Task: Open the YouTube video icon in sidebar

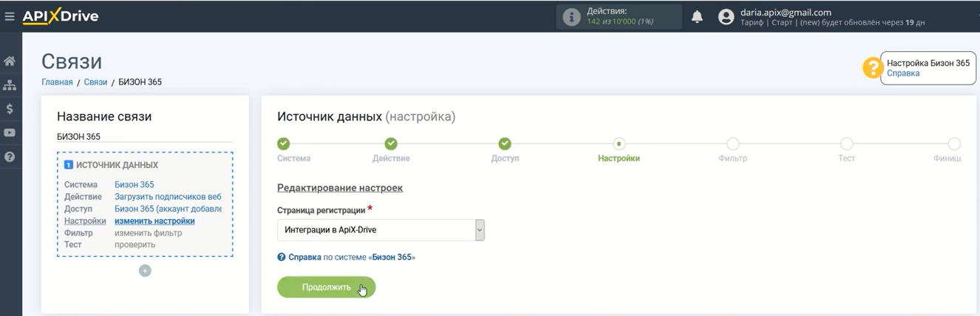Action: (10, 132)
